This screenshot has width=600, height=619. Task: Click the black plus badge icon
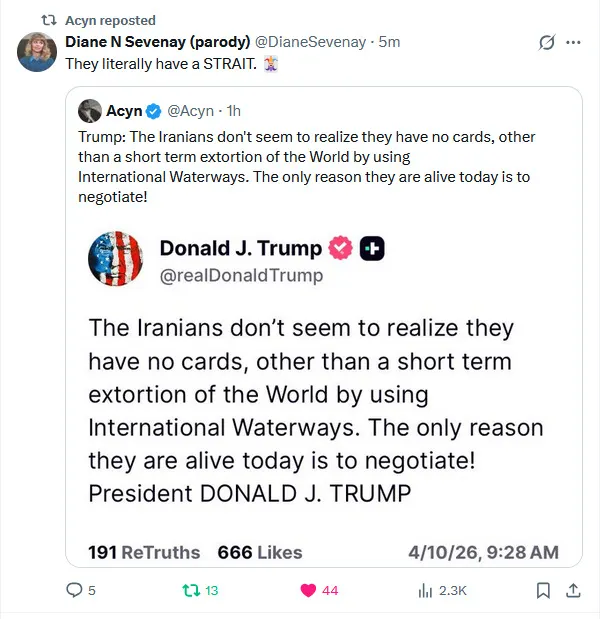coord(372,248)
